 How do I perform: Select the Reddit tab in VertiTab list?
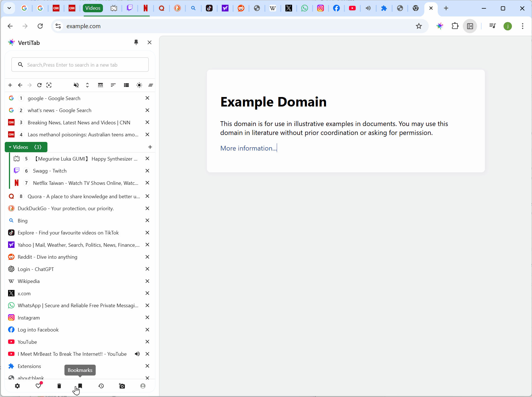[x=47, y=257]
